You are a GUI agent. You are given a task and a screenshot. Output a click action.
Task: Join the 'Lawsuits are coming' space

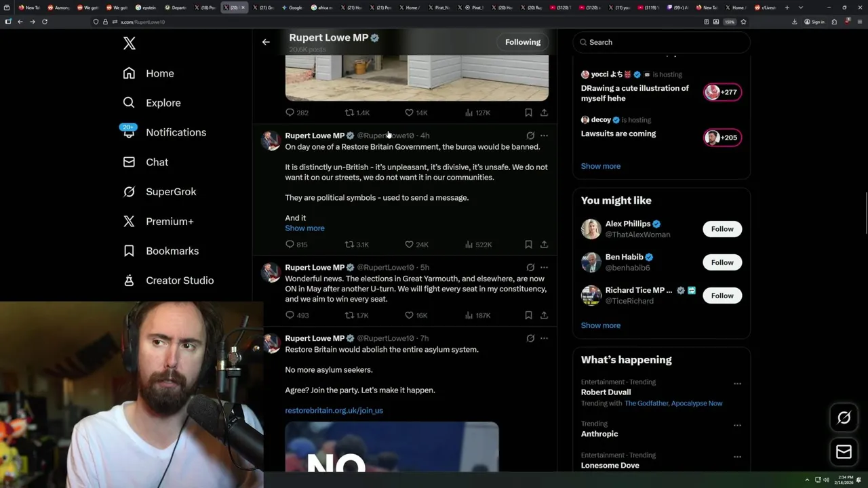click(722, 138)
